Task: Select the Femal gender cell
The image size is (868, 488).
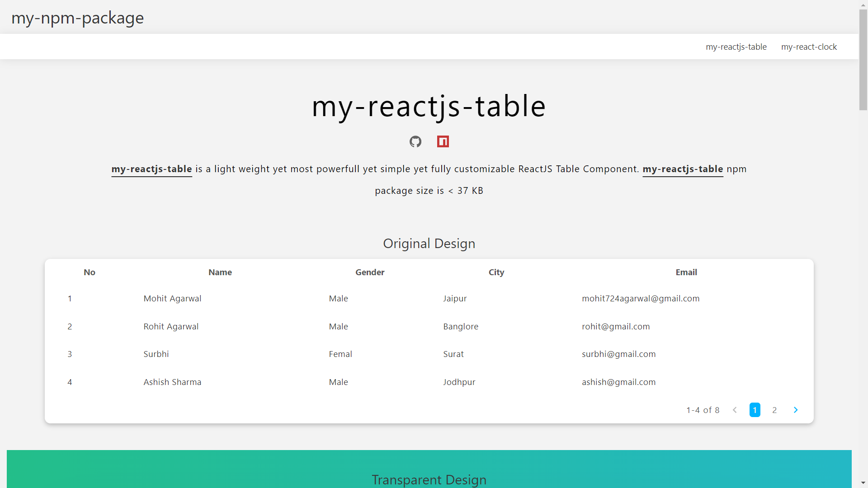Action: point(340,354)
